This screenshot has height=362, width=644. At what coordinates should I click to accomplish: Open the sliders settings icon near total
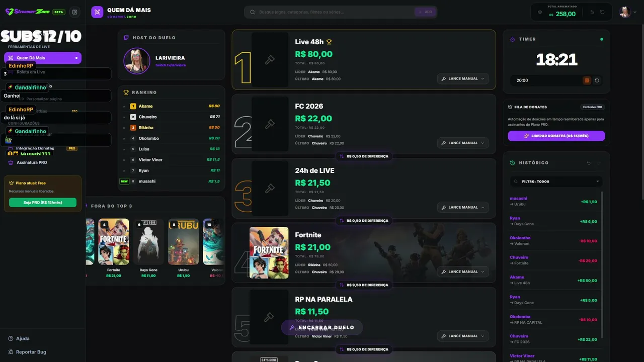click(592, 12)
